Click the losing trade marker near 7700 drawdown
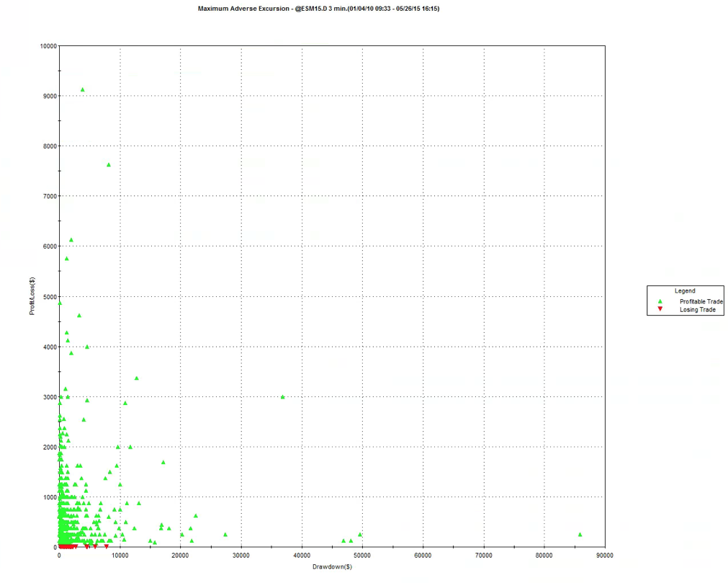Screen dimensions: 728x583 pyautogui.click(x=107, y=547)
